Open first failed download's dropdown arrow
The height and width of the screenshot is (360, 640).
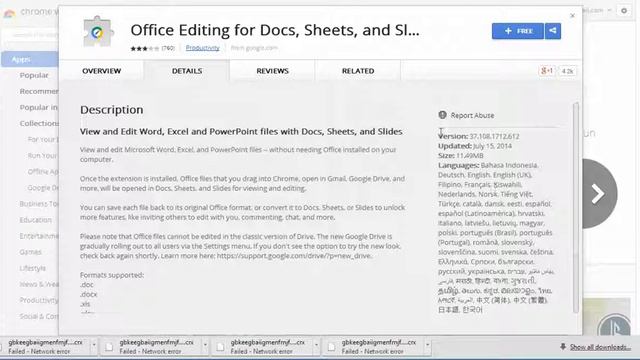point(94,345)
